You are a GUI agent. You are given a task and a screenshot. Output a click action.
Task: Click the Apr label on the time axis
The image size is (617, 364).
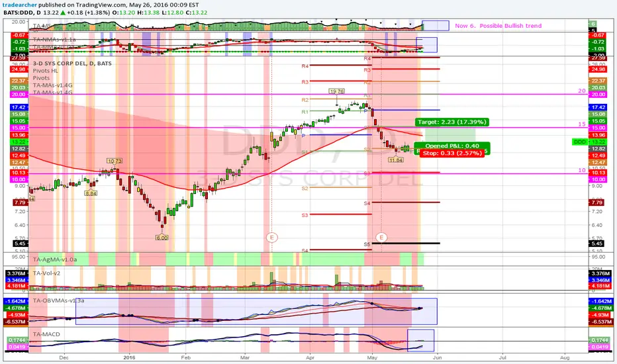[x=310, y=357]
